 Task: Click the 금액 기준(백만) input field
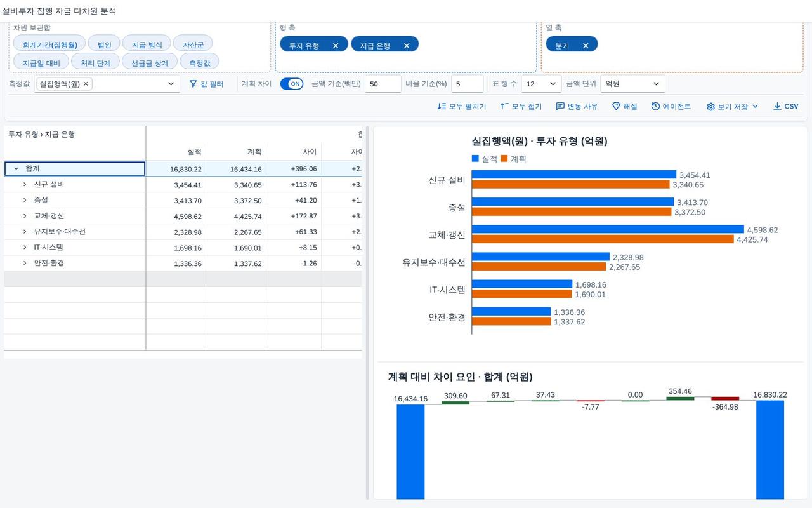(x=383, y=84)
